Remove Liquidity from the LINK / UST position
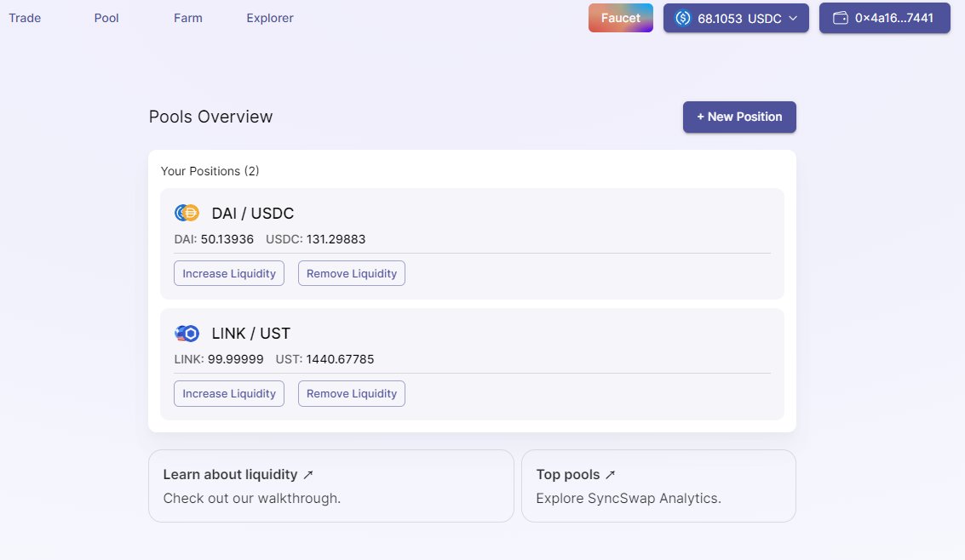The height and width of the screenshot is (560, 965). coord(352,393)
